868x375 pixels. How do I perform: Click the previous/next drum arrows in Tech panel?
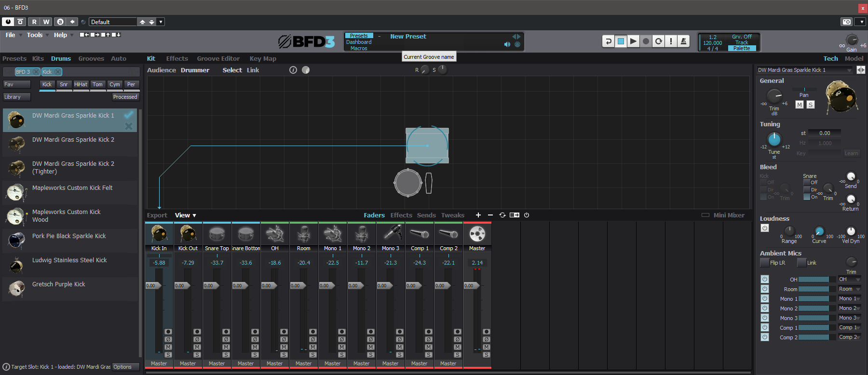coord(861,70)
